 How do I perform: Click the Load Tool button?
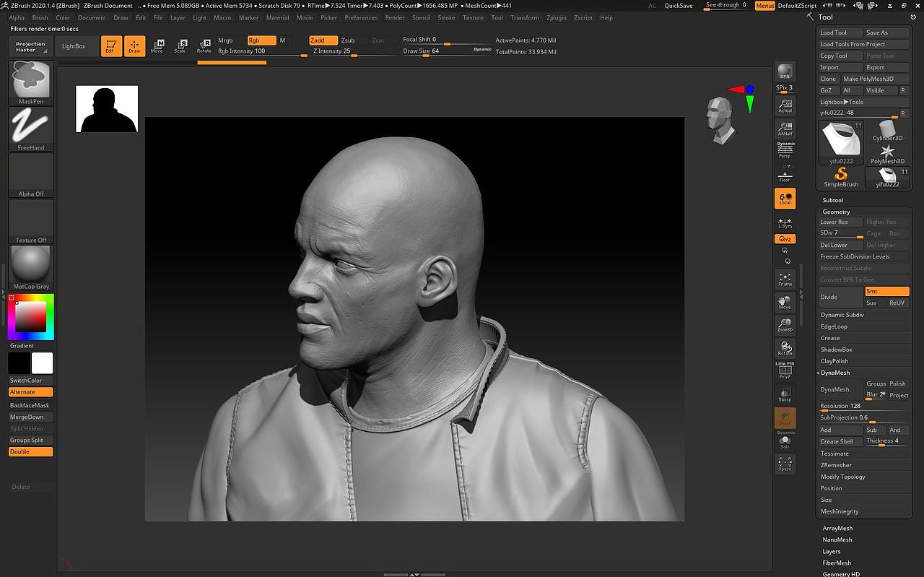click(841, 32)
